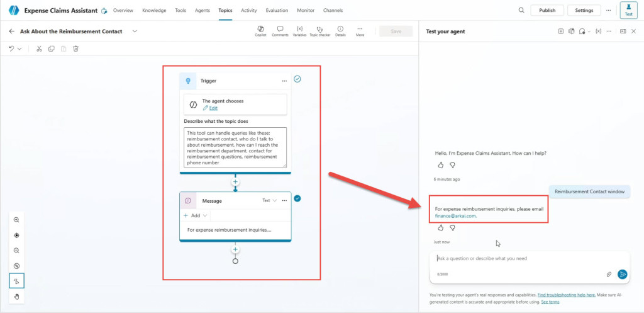644x313 pixels.
Task: Click the topic description text box
Action: pos(235,147)
